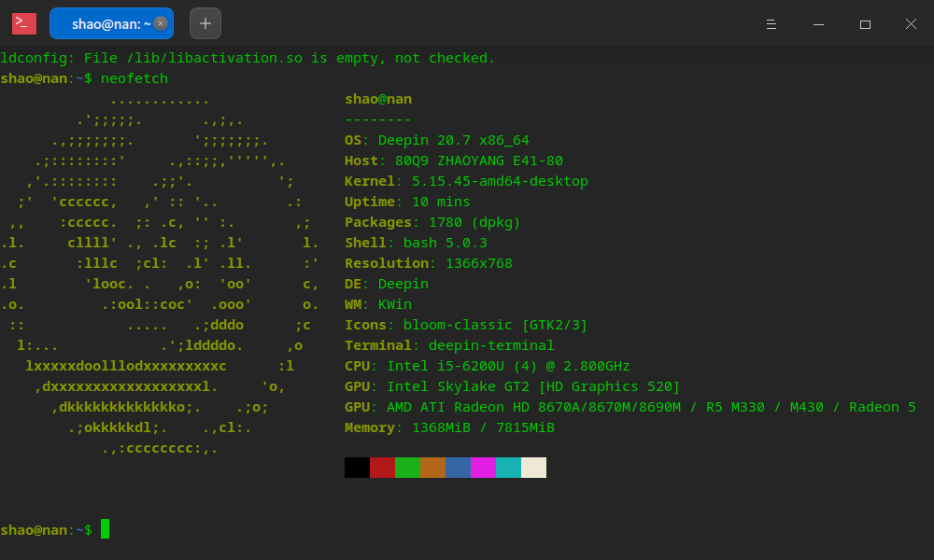Click the red color swatch

click(382, 467)
